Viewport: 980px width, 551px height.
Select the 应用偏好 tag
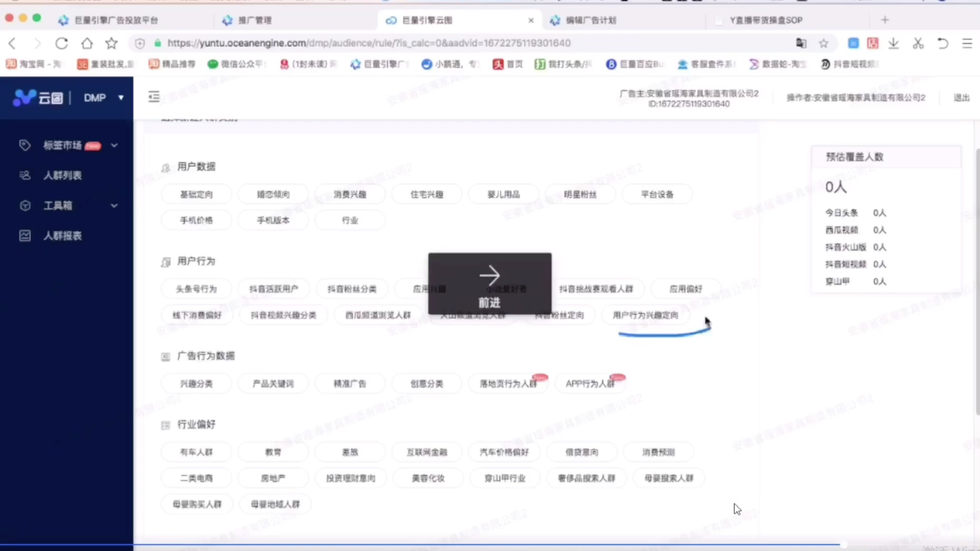click(x=685, y=289)
